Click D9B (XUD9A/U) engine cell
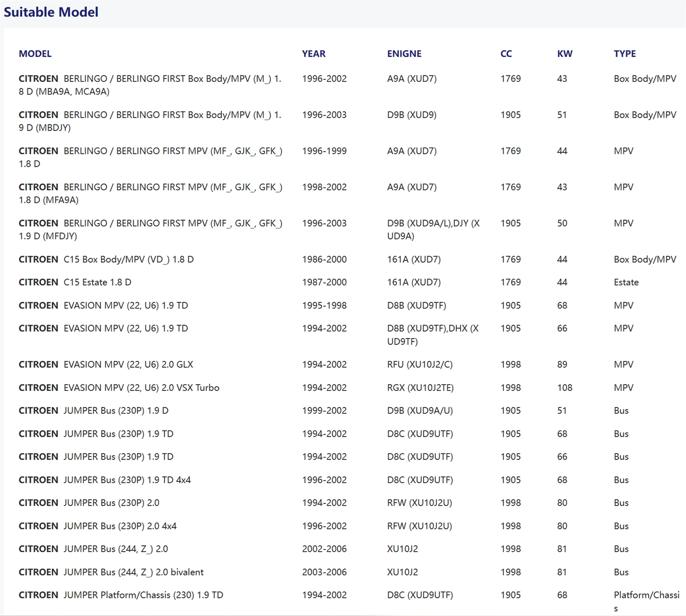Image resolution: width=686 pixels, height=616 pixels. (x=420, y=410)
